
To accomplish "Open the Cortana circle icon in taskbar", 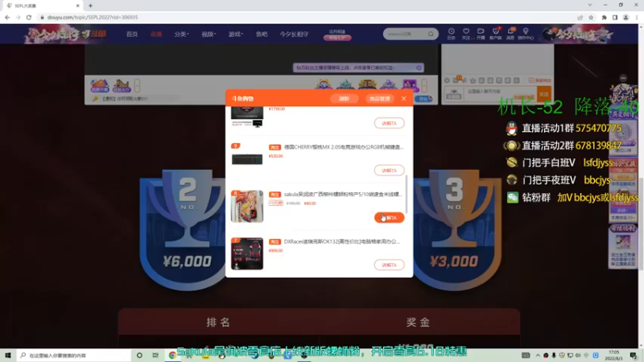I will [x=139, y=355].
